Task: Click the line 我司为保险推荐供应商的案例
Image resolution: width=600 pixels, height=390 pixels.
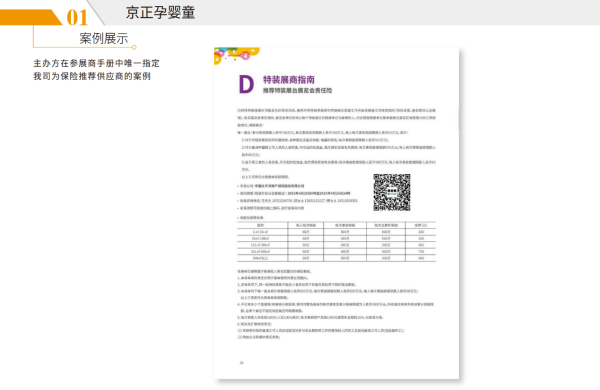Action: pyautogui.click(x=92, y=76)
